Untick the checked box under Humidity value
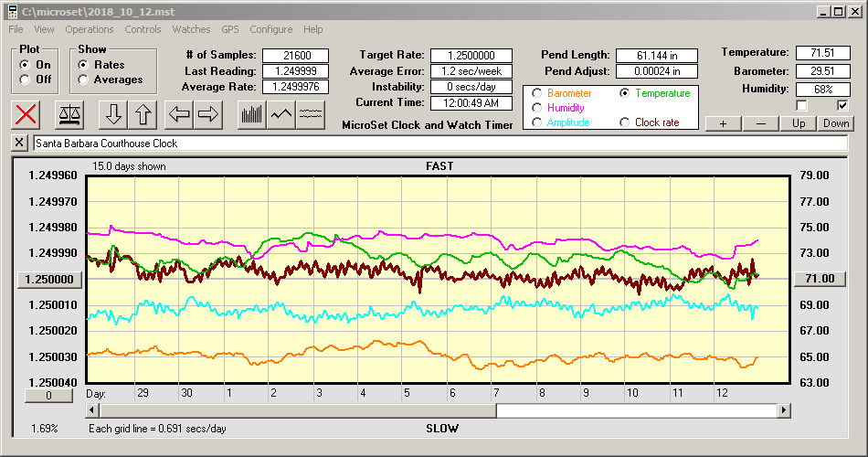868x457 pixels. click(842, 105)
